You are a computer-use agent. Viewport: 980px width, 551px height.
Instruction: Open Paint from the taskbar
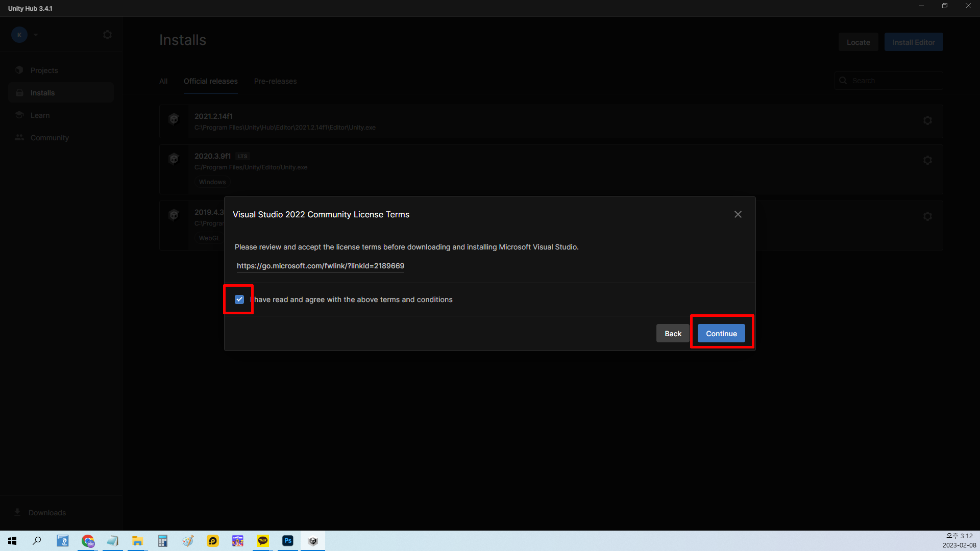187,541
